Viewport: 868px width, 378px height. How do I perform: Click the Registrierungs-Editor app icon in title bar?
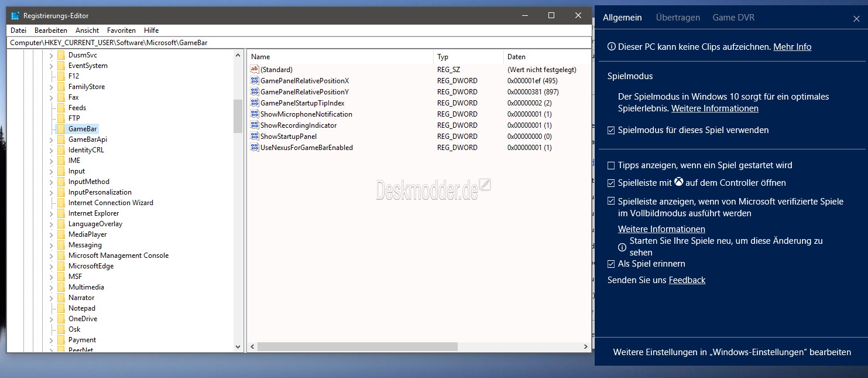[x=15, y=16]
